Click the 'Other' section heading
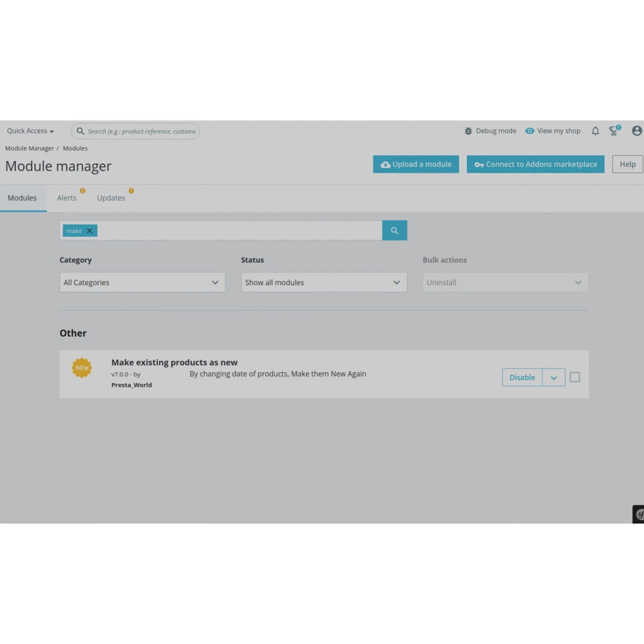 pos(73,333)
